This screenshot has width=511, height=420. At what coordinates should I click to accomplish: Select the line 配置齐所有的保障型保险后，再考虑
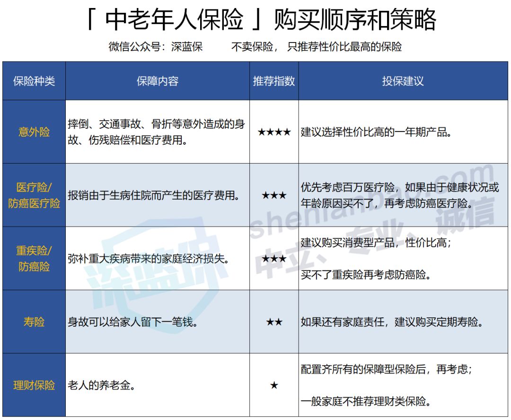[387, 369]
